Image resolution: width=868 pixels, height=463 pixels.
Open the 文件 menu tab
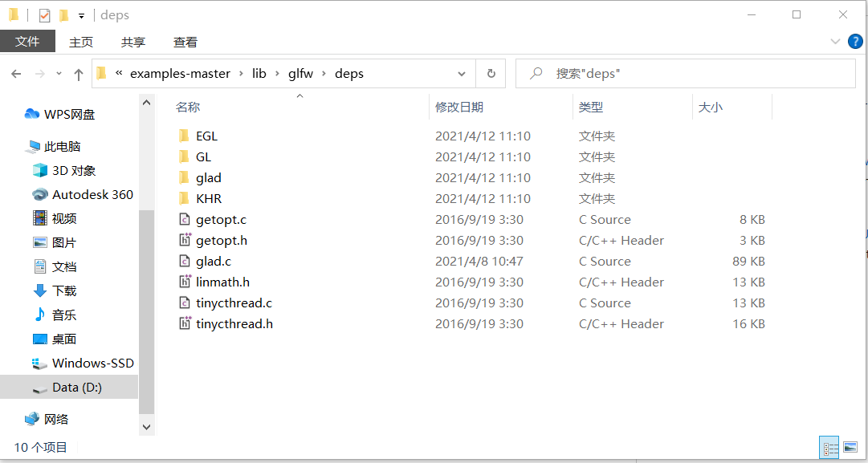(27, 42)
